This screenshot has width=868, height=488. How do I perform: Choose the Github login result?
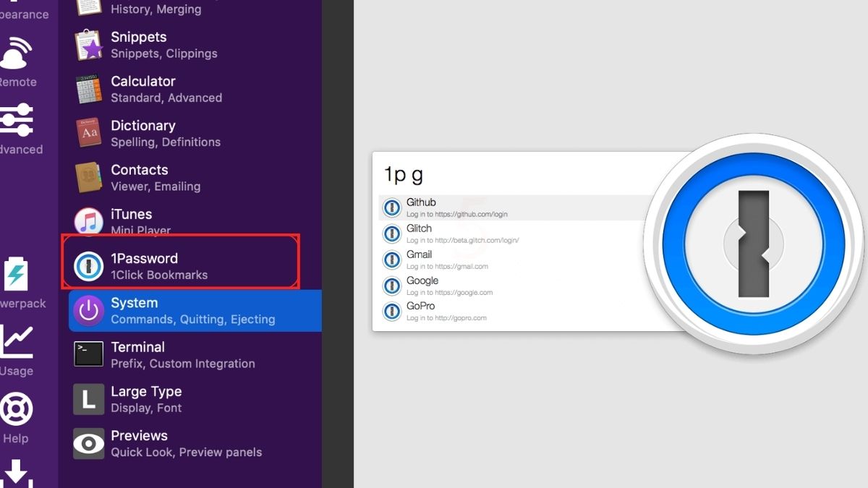(514, 208)
